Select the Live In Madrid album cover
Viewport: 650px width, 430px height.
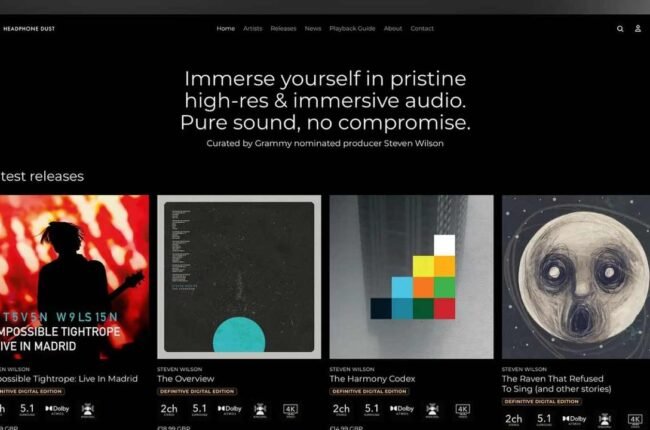click(74, 277)
